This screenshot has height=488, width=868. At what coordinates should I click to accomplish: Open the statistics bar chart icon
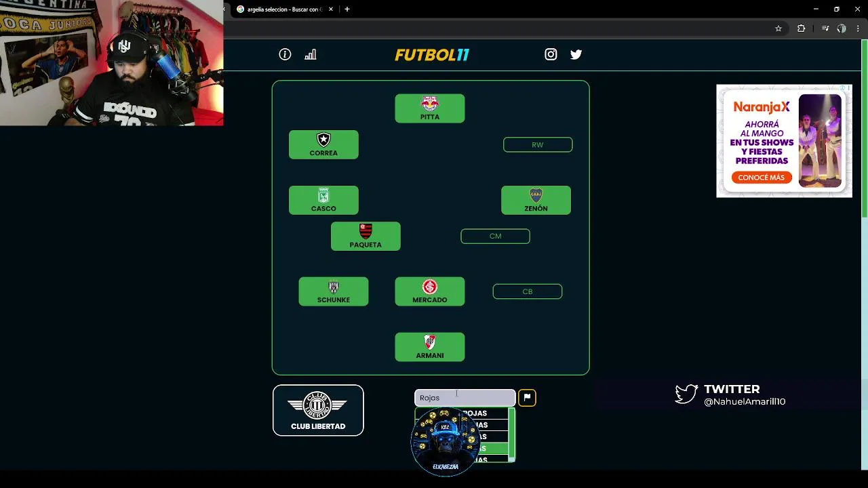pyautogui.click(x=311, y=54)
